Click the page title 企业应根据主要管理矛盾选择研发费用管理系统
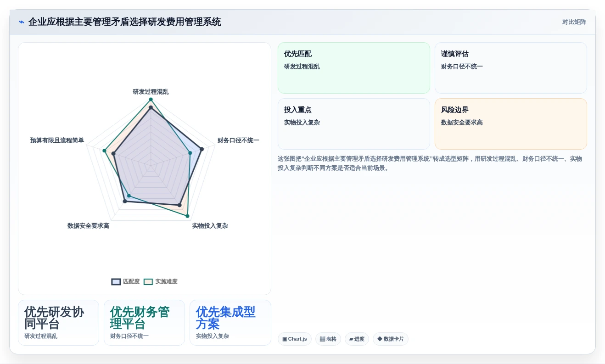605x364 pixels. click(x=124, y=22)
